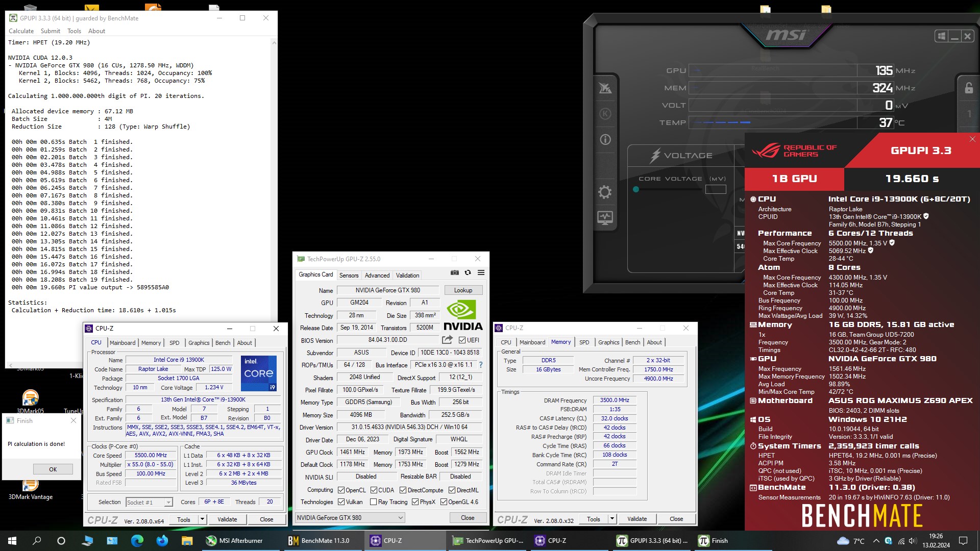Open the Tools menu in GPUPI
This screenshot has height=551, width=980.
(x=74, y=31)
